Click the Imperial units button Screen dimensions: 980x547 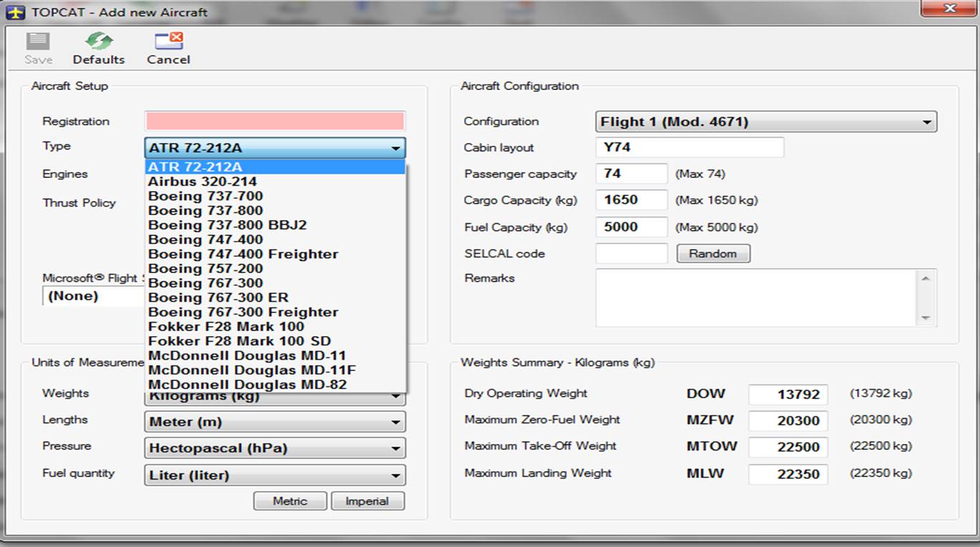[368, 501]
